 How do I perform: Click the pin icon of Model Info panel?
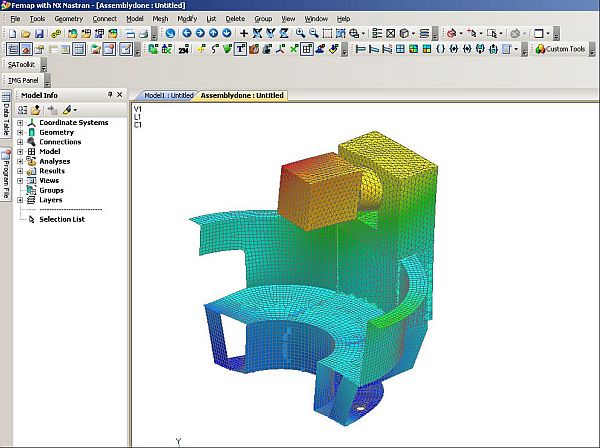click(x=110, y=94)
